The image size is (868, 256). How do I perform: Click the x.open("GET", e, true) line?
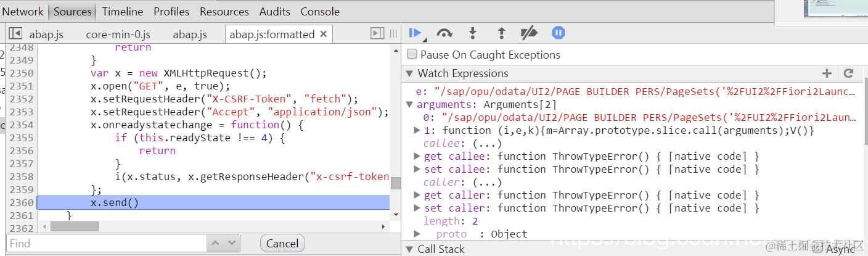[x=160, y=86]
